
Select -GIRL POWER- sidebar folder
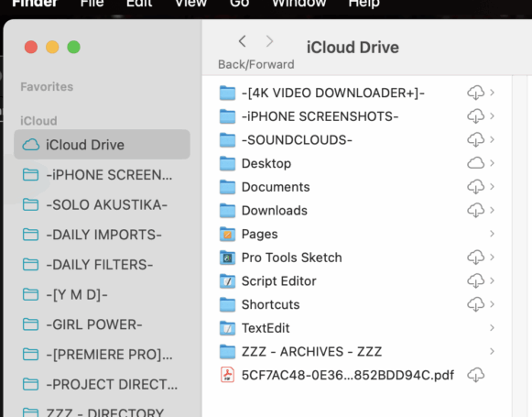pos(102,324)
